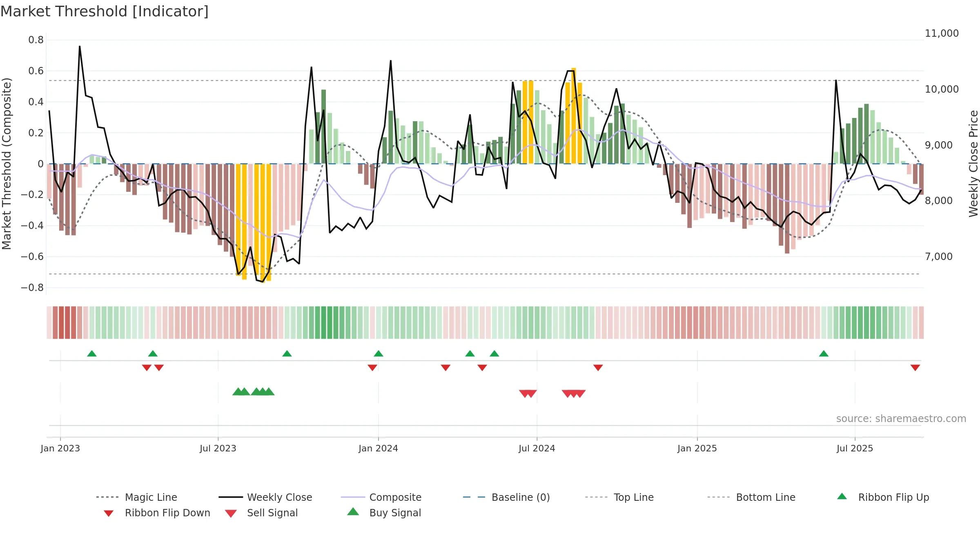
Task: Toggle the Bottom Line legend entry
Action: pyautogui.click(x=751, y=497)
